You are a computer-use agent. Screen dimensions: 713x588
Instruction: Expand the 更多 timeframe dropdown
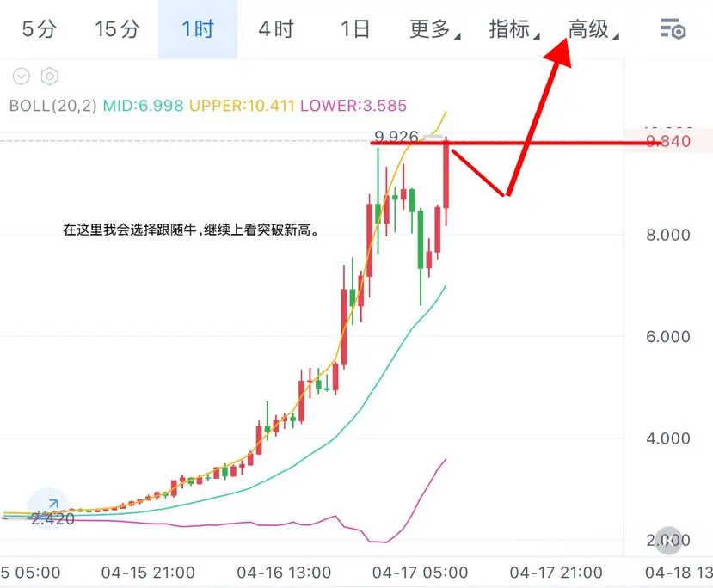click(x=434, y=29)
